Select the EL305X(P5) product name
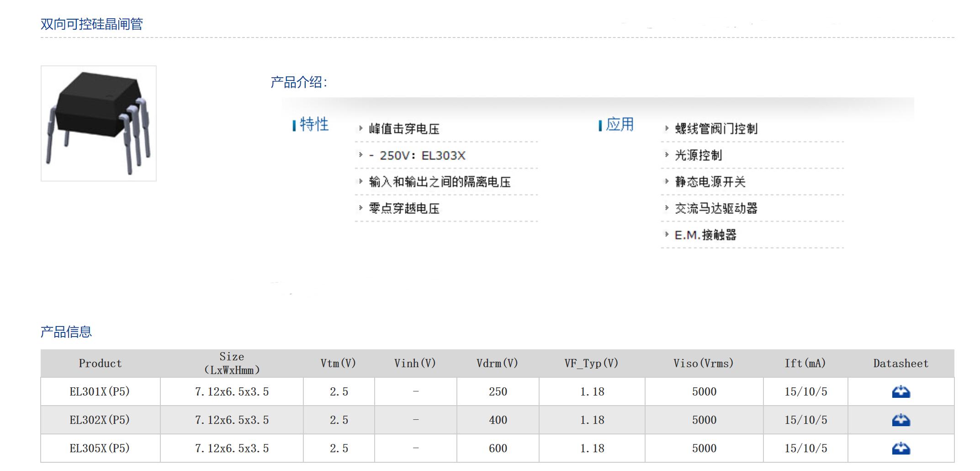This screenshot has width=980, height=471. (100, 449)
